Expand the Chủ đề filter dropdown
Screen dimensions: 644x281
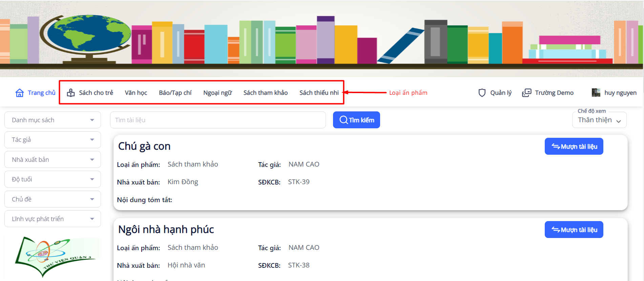(53, 199)
